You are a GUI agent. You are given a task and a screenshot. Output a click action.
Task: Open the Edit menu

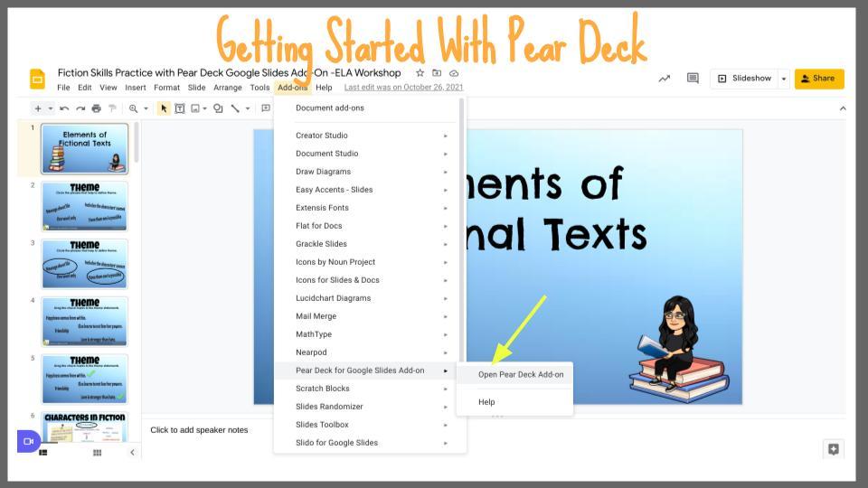pyautogui.click(x=85, y=88)
